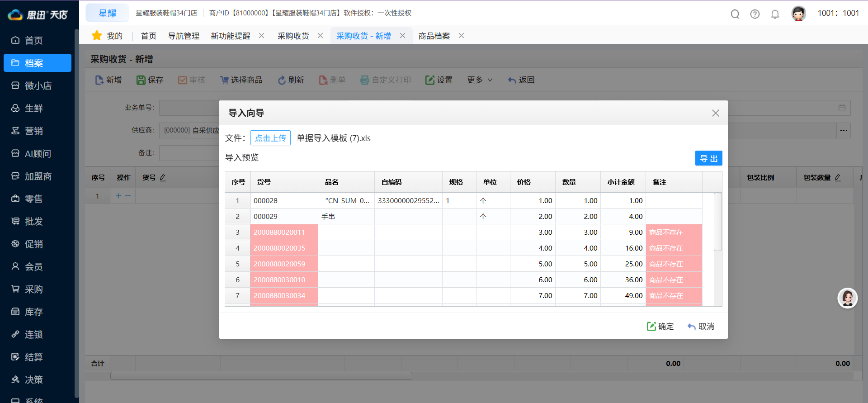Click the horizontal scrollbar under 合计

pos(261,376)
